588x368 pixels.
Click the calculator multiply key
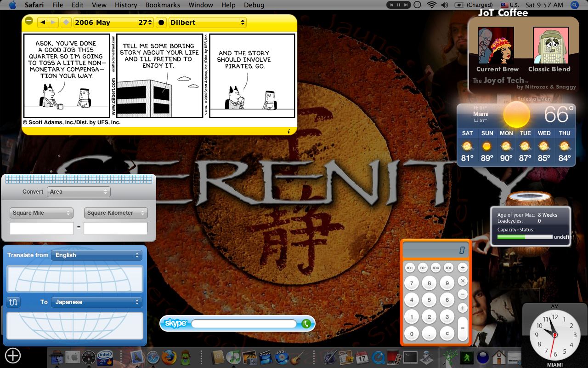coord(463,281)
